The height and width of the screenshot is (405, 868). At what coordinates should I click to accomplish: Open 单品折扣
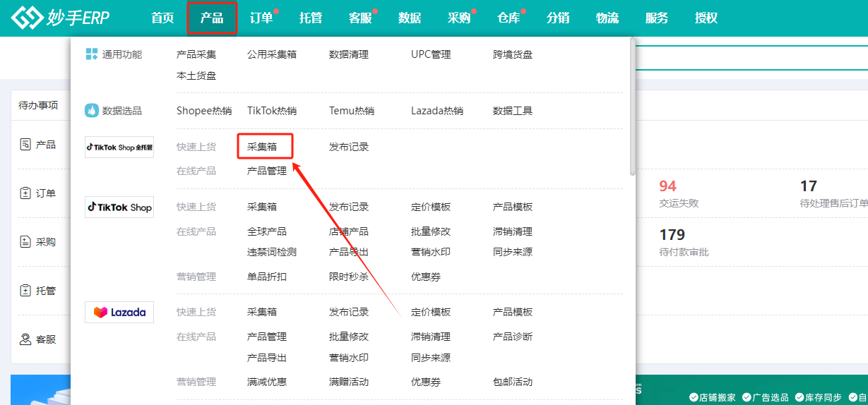pos(267,277)
